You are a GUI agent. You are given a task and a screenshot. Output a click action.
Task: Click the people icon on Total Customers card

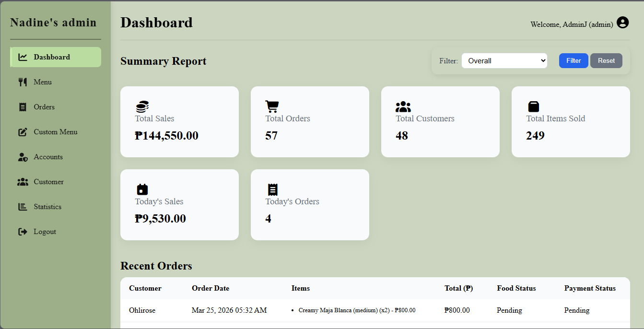coord(403,106)
